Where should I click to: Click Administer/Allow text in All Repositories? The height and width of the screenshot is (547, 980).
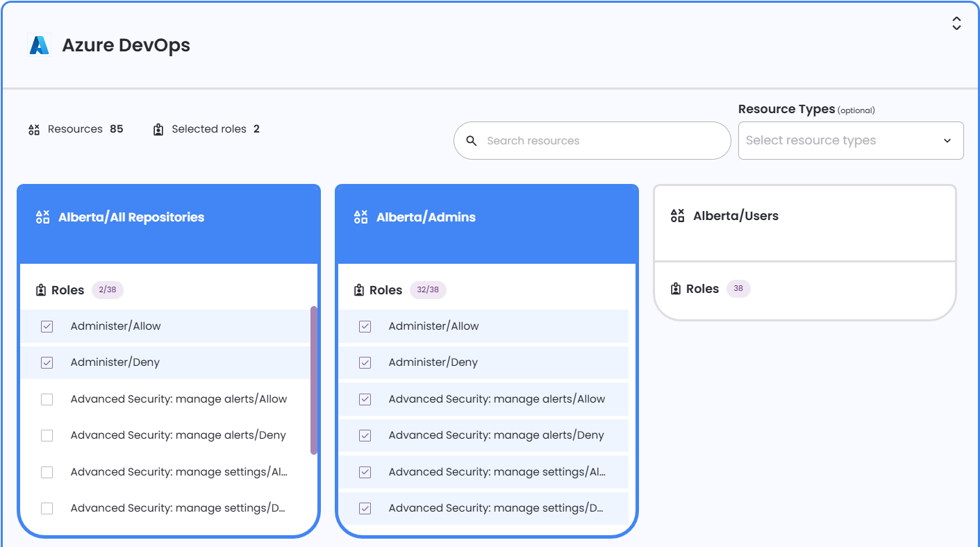116,326
